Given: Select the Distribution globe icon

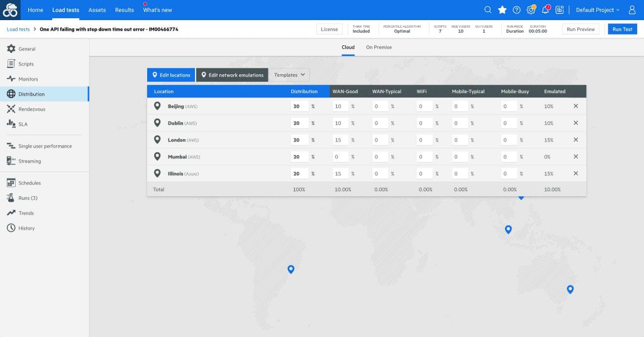Looking at the screenshot, I should coord(11,94).
